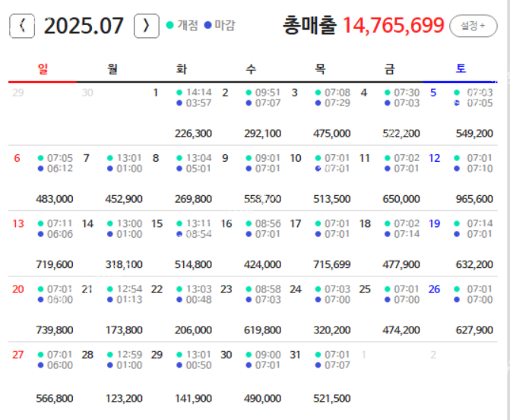Click the July 28 sales amount 123,200
This screenshot has width=510, height=420.
(x=124, y=399)
